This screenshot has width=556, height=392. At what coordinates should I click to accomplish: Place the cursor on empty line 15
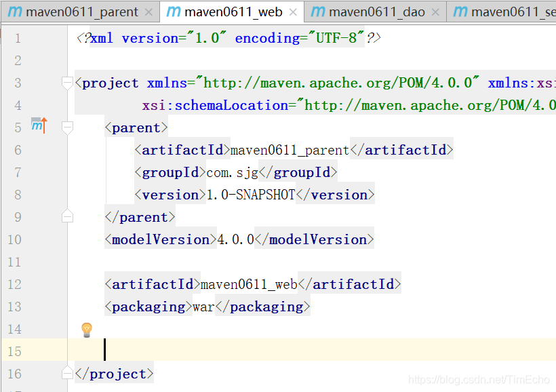[x=311, y=350]
